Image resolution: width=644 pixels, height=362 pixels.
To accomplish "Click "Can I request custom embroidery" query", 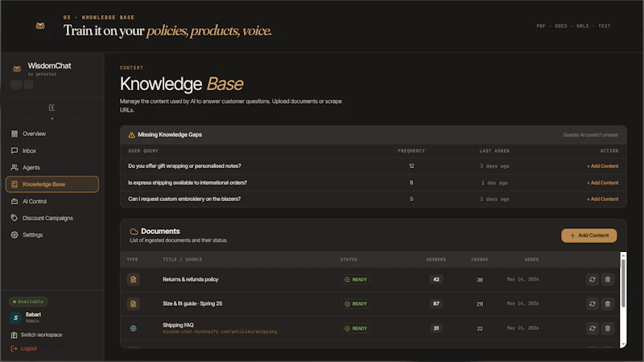I will coord(184,199).
